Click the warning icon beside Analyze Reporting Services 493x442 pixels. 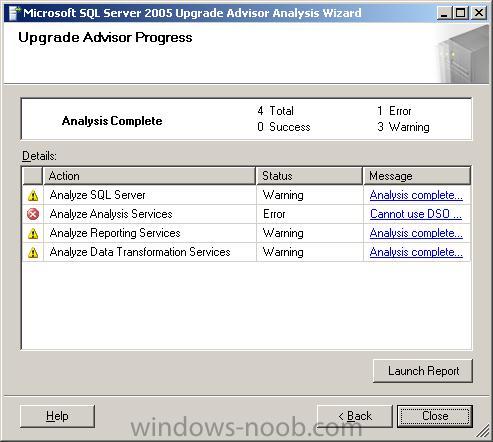tap(33, 233)
